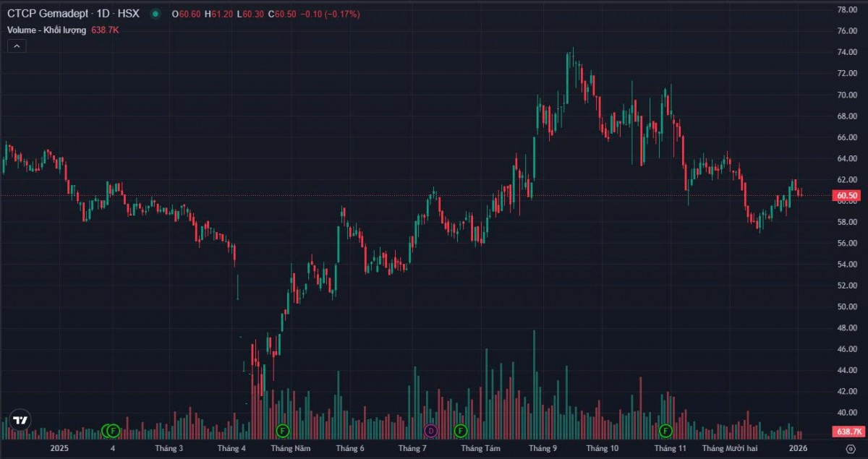868x459 pixels.
Task: Click the green market status dot
Action: point(154,14)
